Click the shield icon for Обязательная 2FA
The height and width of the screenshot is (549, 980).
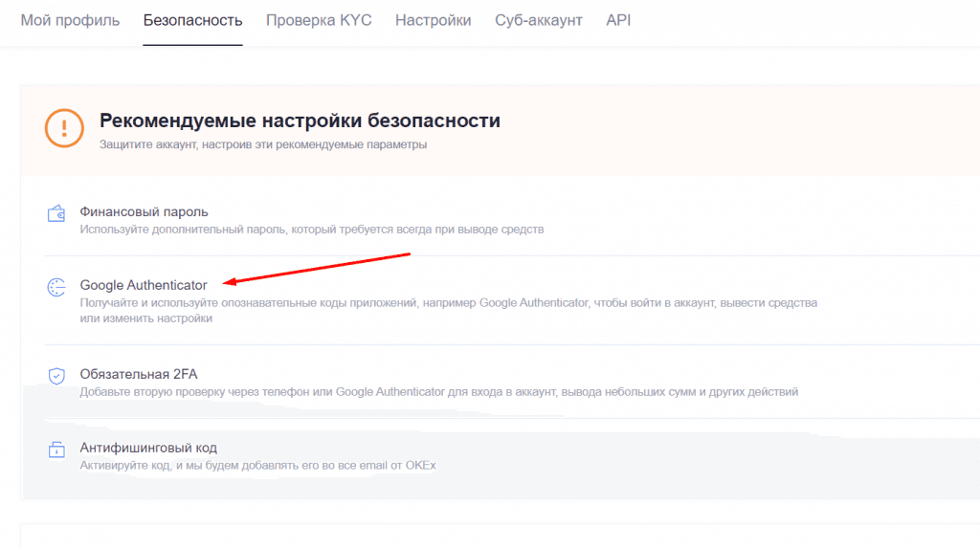tap(56, 376)
